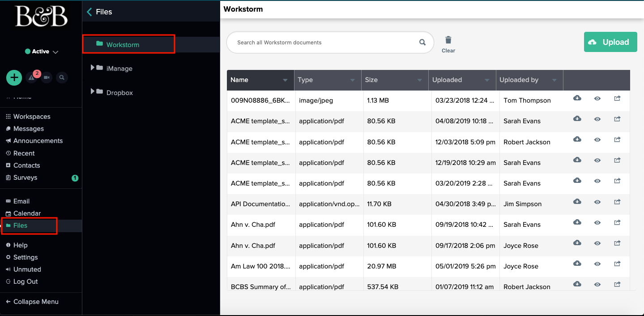Download ACME template uploaded 04/08/2019

577,119
